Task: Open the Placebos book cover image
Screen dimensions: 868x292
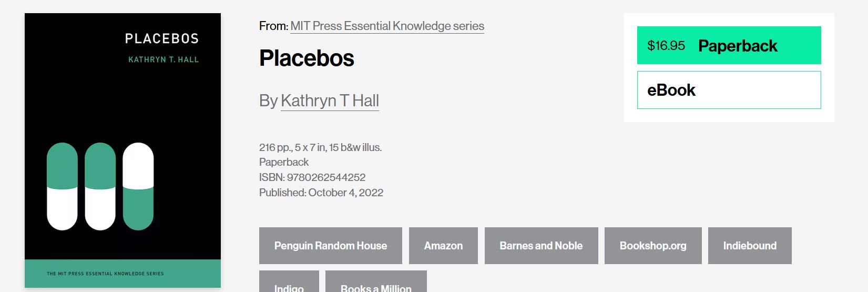Action: coord(122,150)
